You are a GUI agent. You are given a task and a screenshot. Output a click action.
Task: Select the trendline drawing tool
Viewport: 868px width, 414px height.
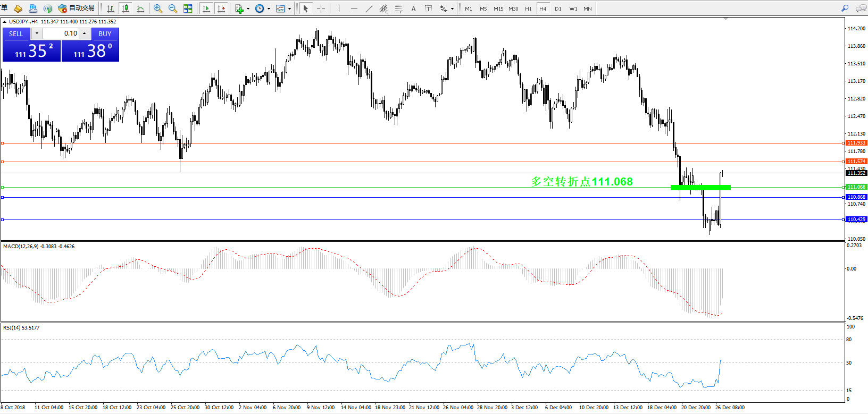(369, 9)
